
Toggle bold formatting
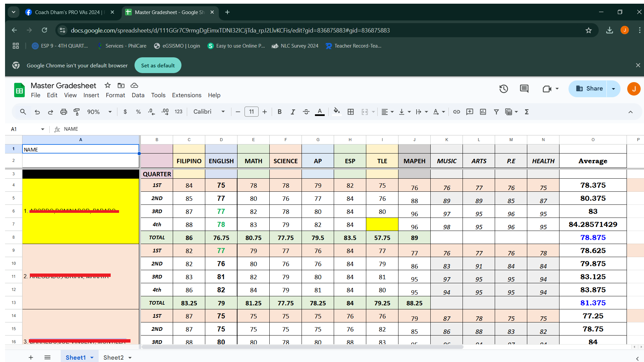[x=279, y=112]
